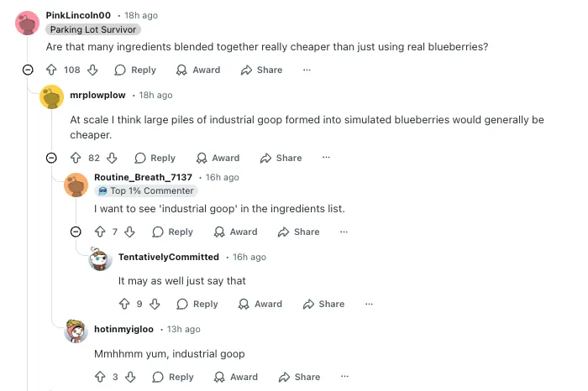Open the TentativelyCommitted user profile link
This screenshot has height=391, width=588.
[168, 257]
